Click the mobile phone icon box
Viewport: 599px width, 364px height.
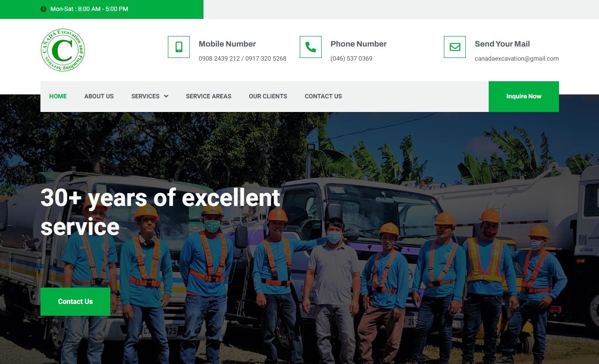coord(179,47)
